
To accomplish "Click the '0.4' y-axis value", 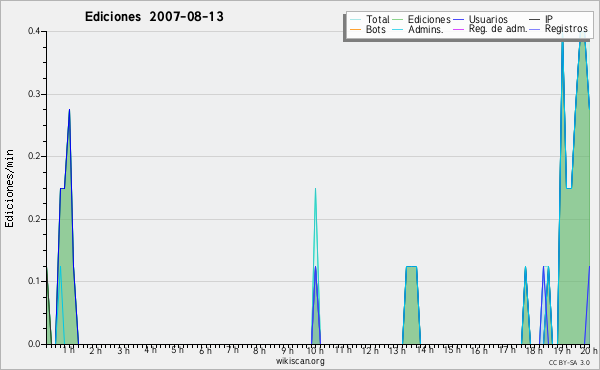I will [x=34, y=31].
